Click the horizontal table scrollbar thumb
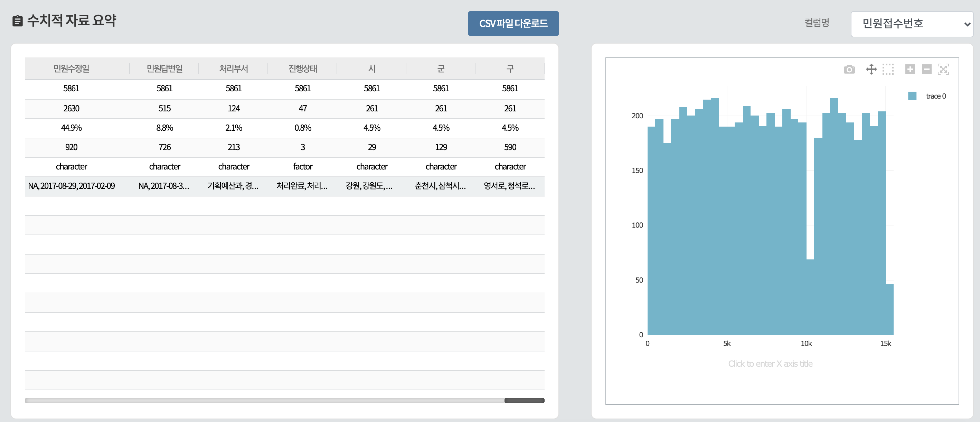The width and height of the screenshot is (980, 422). pos(524,400)
